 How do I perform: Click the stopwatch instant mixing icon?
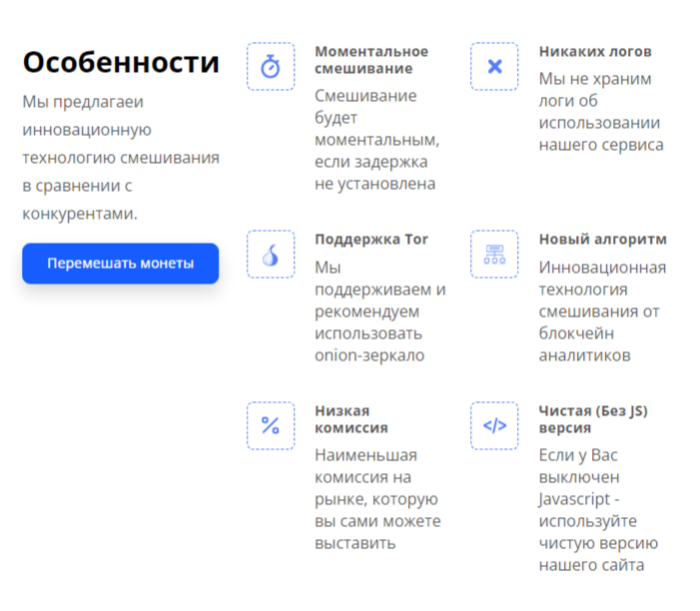point(271,67)
